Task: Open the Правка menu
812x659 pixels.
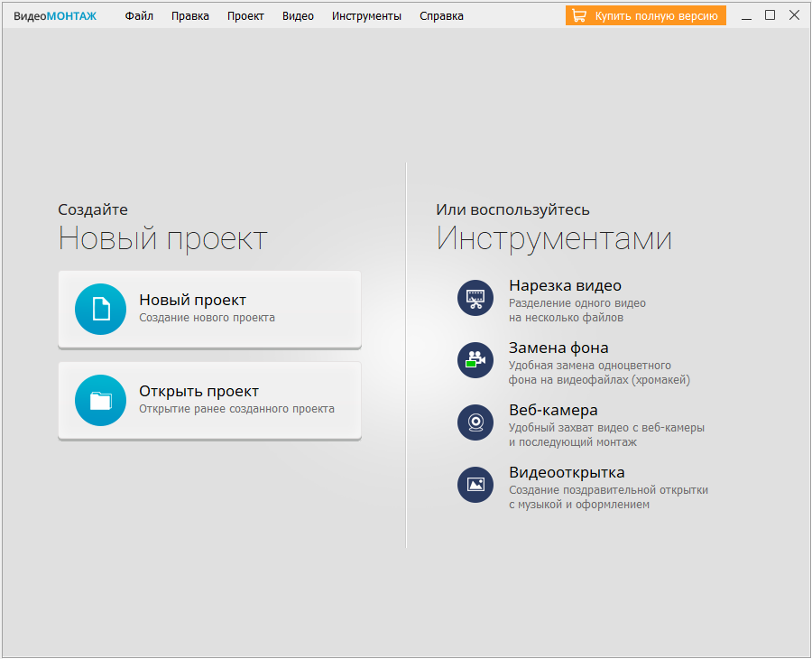Action: click(x=190, y=16)
